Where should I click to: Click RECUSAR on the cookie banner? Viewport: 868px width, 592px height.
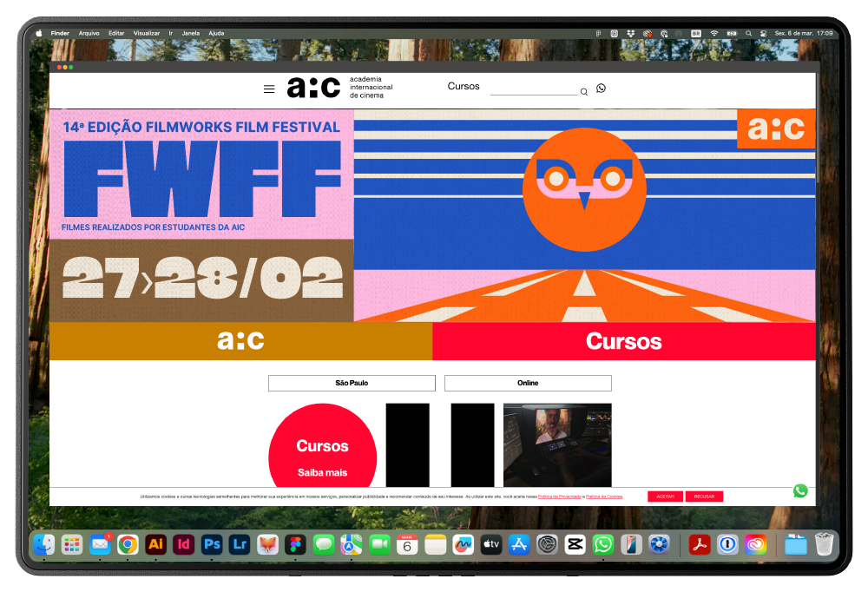(x=704, y=497)
